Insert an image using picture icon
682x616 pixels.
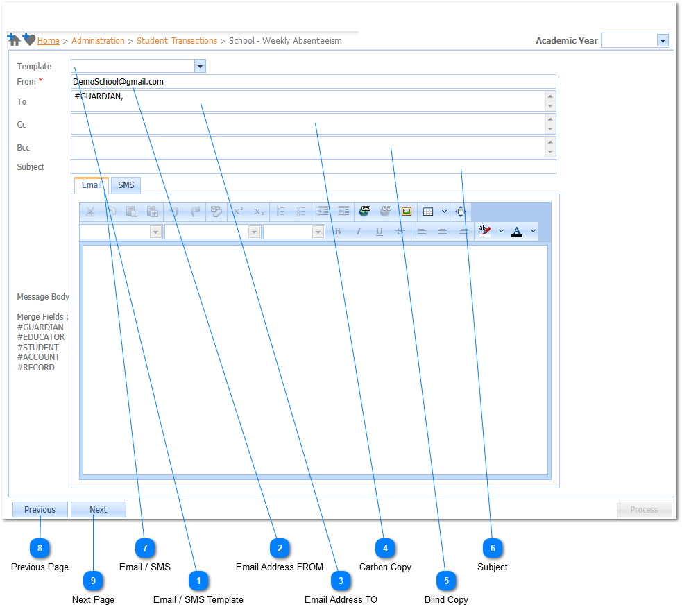407,212
